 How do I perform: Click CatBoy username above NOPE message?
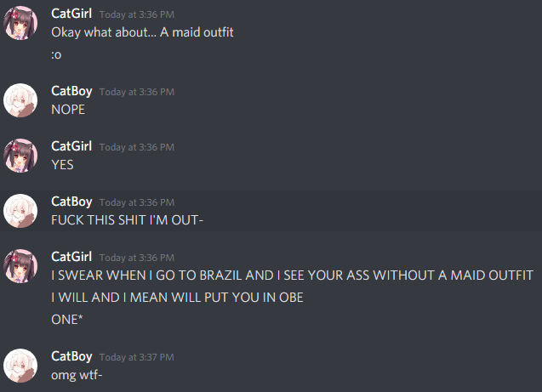[x=71, y=91]
